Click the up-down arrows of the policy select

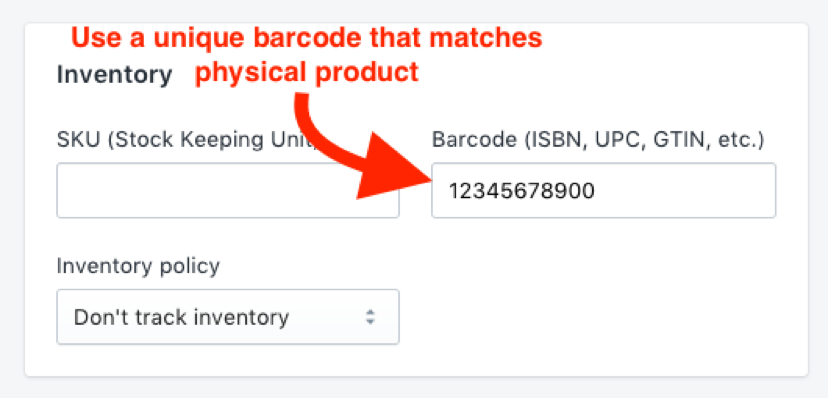tap(371, 317)
